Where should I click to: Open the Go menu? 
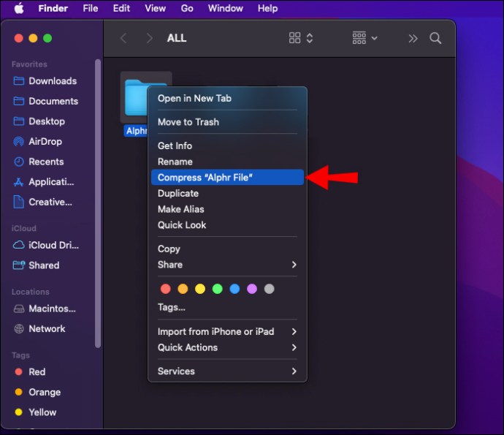pos(187,8)
